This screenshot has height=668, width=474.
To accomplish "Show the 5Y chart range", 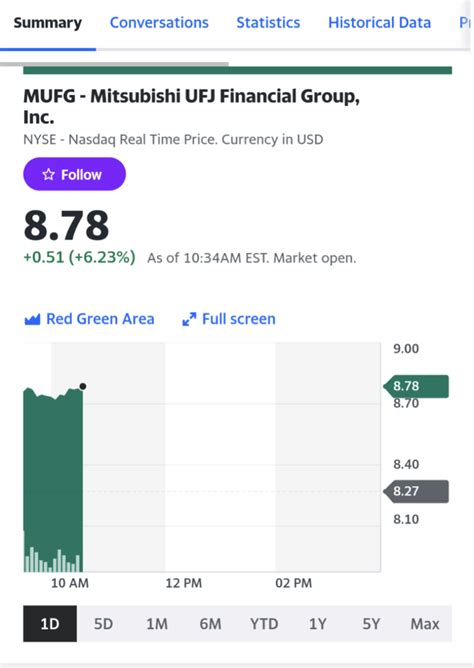I will [x=371, y=624].
